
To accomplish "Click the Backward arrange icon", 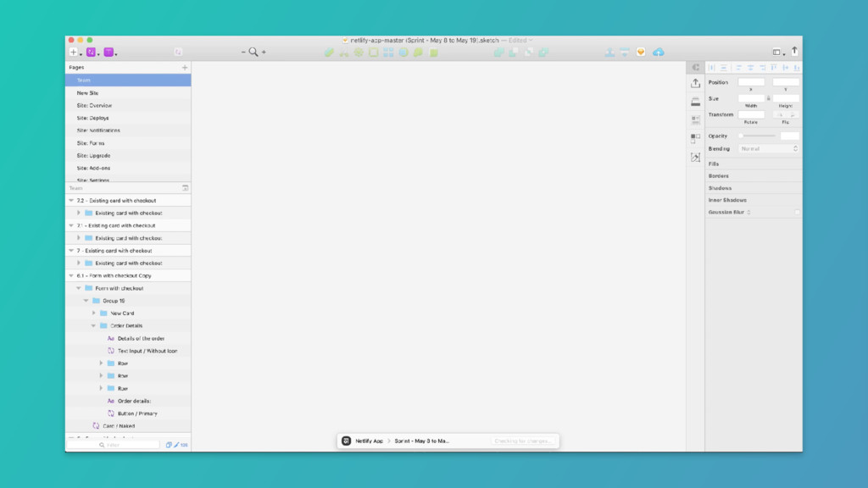I will [625, 52].
